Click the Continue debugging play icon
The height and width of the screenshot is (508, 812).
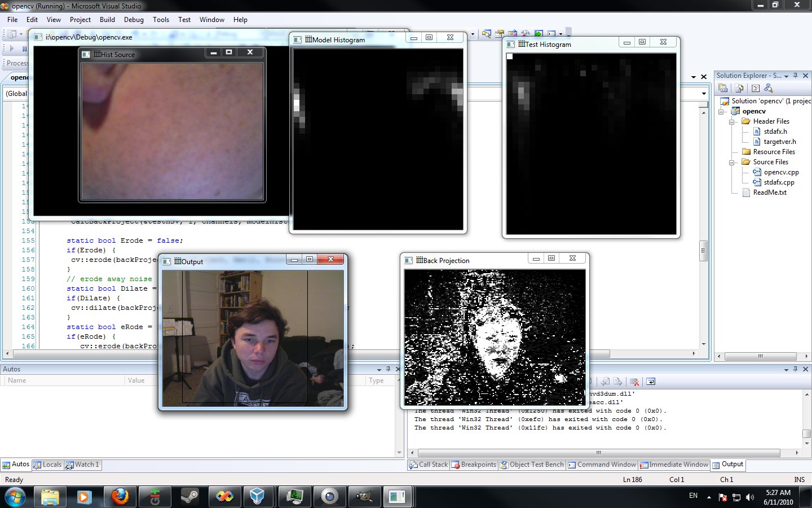coord(12,49)
